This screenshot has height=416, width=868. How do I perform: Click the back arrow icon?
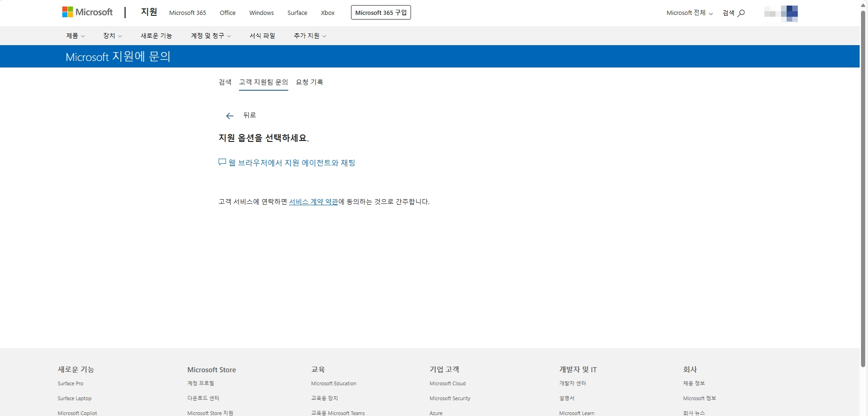pyautogui.click(x=230, y=116)
